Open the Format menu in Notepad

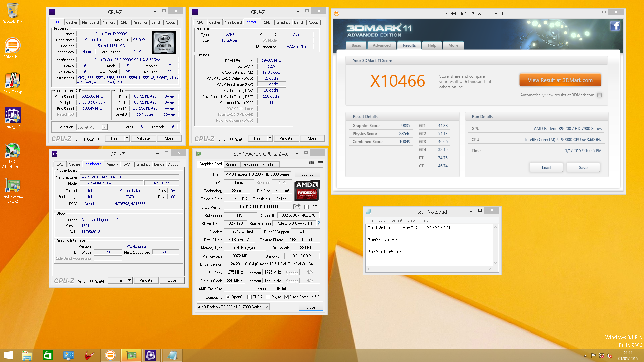(x=396, y=220)
